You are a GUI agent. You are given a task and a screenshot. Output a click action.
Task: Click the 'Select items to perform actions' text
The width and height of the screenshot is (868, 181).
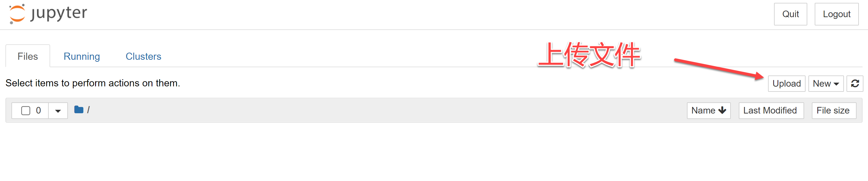coord(93,83)
